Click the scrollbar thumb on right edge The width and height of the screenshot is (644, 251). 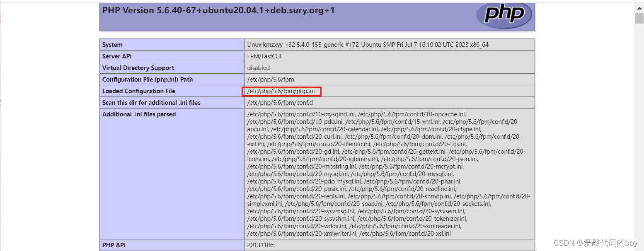pyautogui.click(x=639, y=18)
